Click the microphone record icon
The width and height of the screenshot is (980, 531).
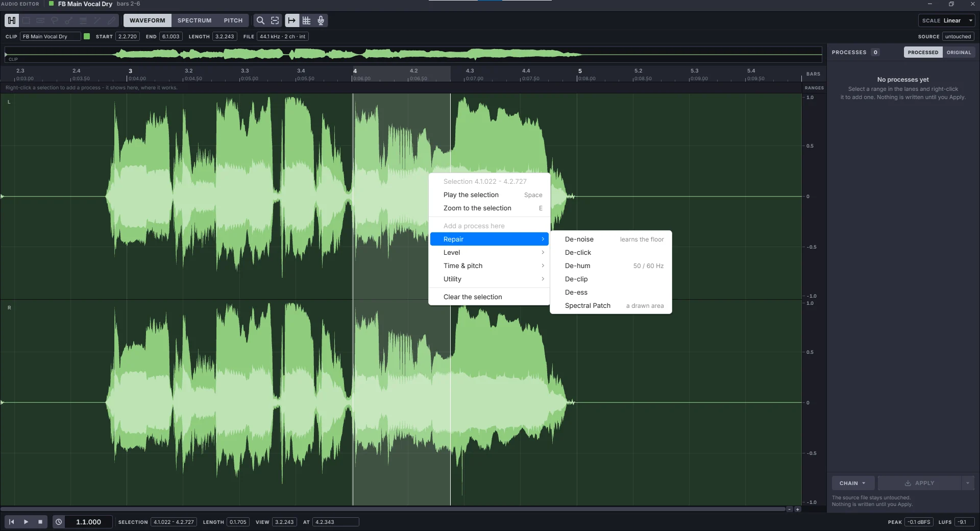click(321, 20)
